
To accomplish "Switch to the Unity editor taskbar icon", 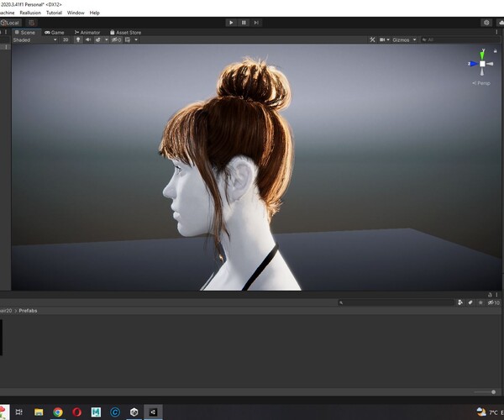I will [x=153, y=412].
